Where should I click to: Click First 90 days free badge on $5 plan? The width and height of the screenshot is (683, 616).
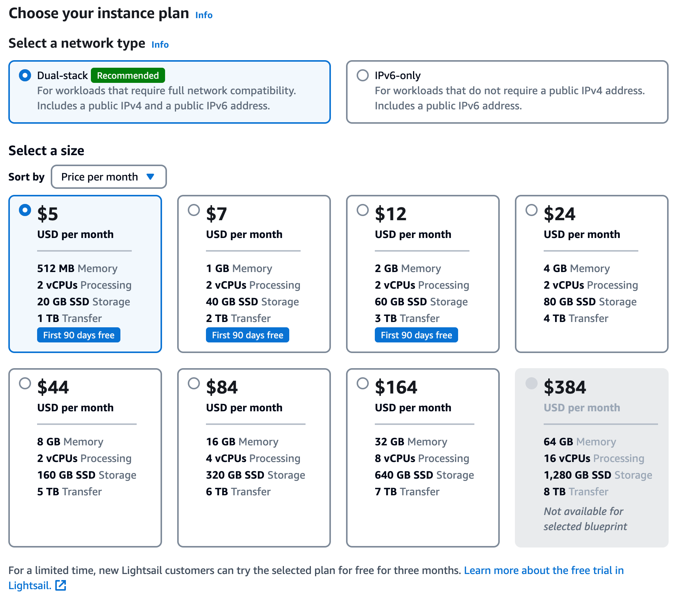[x=79, y=335]
